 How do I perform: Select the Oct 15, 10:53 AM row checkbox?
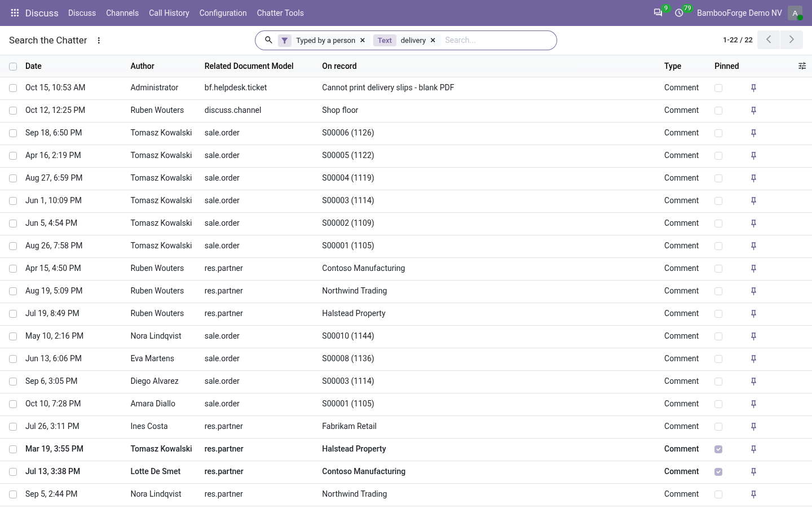[x=13, y=88]
